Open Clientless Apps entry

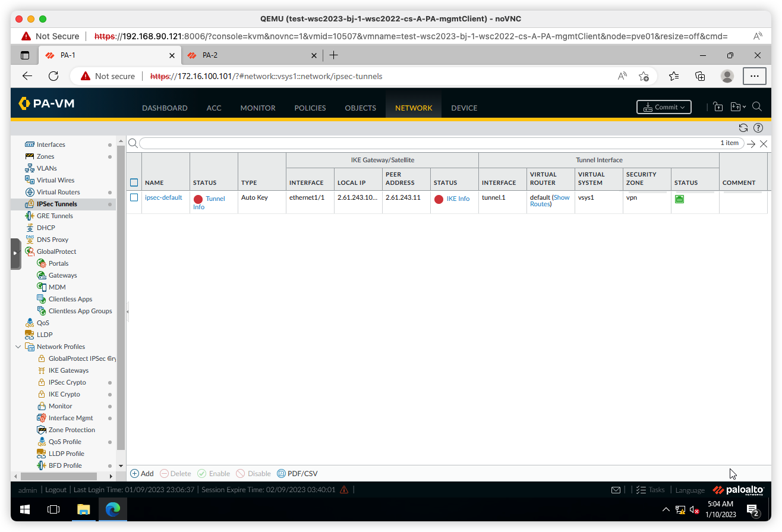click(70, 299)
